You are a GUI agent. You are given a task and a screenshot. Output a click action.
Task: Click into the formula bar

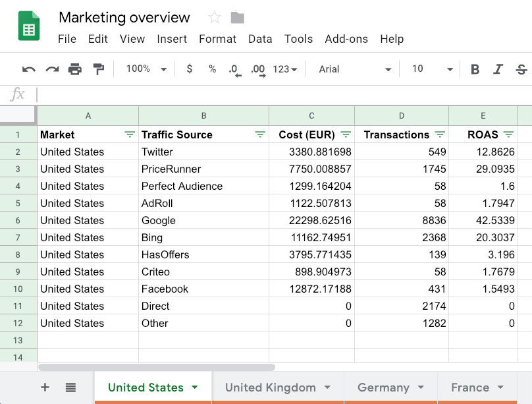(x=283, y=95)
